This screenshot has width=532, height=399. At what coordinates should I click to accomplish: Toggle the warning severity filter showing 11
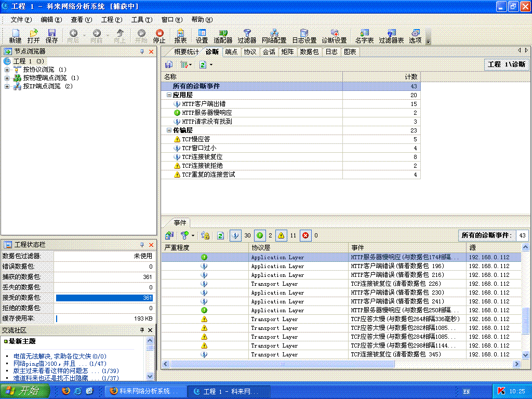(x=281, y=235)
